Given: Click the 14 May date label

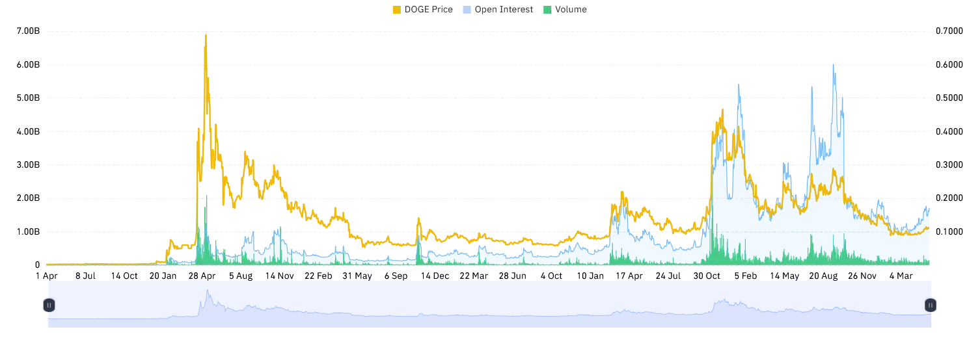Looking at the screenshot, I should point(784,276).
